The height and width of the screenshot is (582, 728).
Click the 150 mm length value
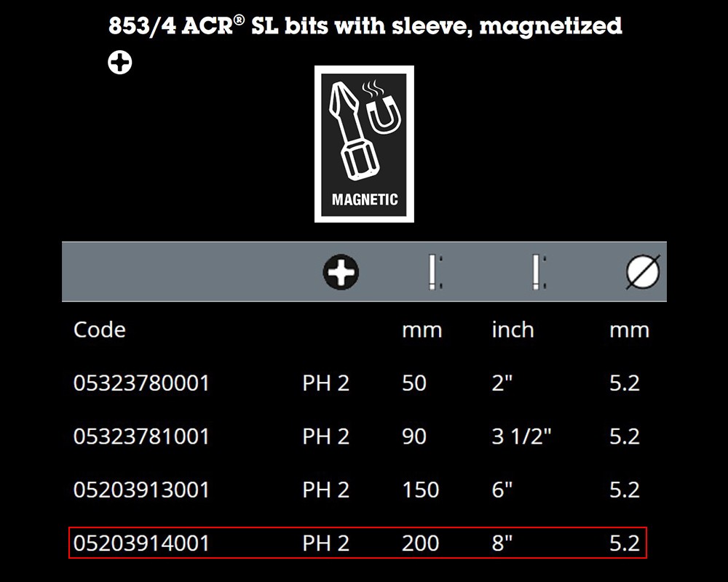point(420,490)
